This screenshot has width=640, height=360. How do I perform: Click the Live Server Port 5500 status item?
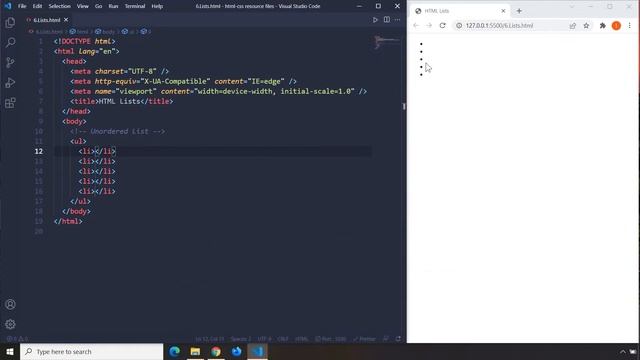(x=331, y=339)
